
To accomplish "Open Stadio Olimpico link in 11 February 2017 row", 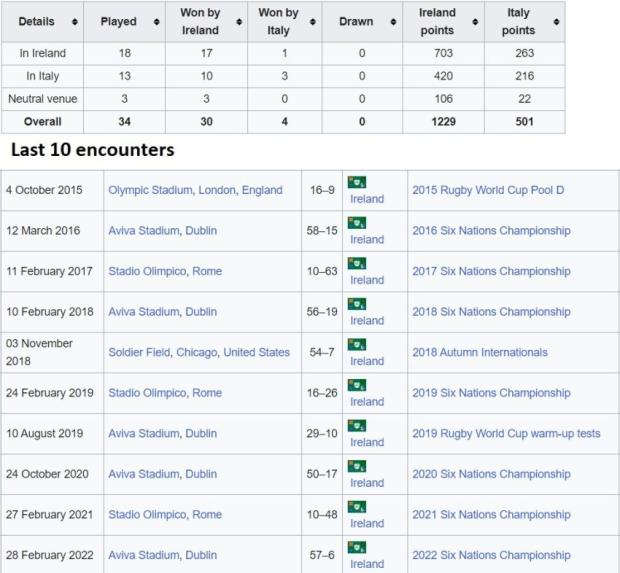I will click(x=147, y=271).
